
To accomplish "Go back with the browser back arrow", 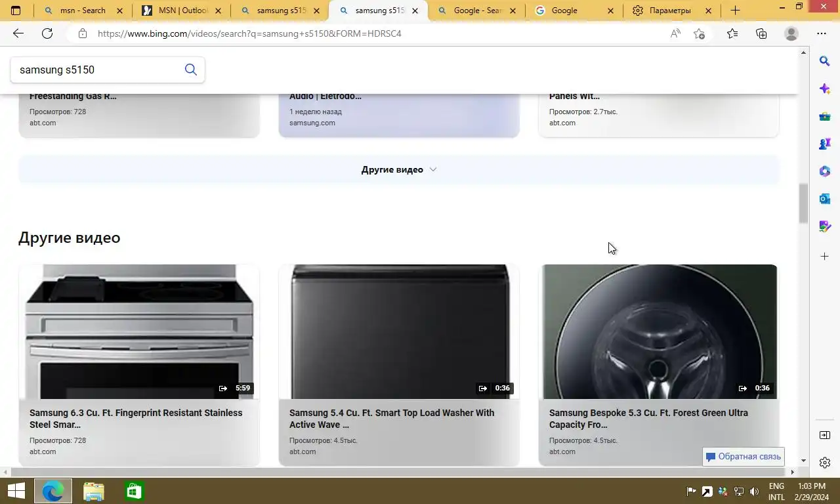I will (18, 33).
